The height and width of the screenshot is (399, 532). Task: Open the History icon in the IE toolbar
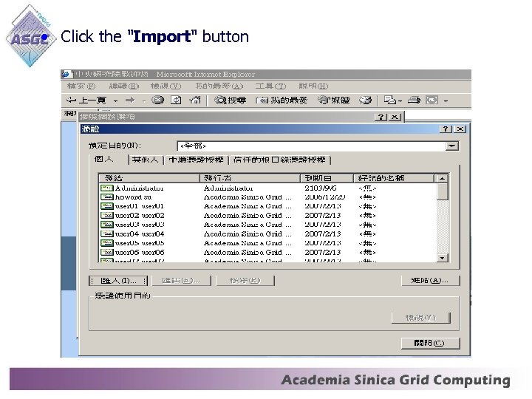tap(366, 100)
